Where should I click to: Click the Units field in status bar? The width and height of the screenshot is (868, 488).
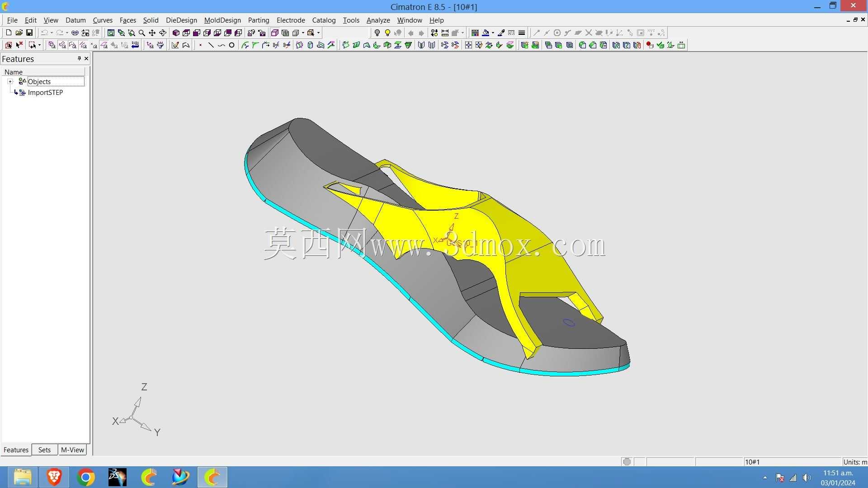click(x=855, y=462)
